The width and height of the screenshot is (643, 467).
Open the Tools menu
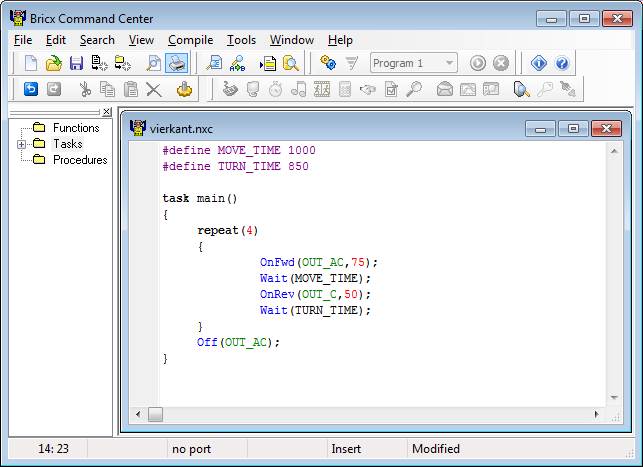[242, 40]
